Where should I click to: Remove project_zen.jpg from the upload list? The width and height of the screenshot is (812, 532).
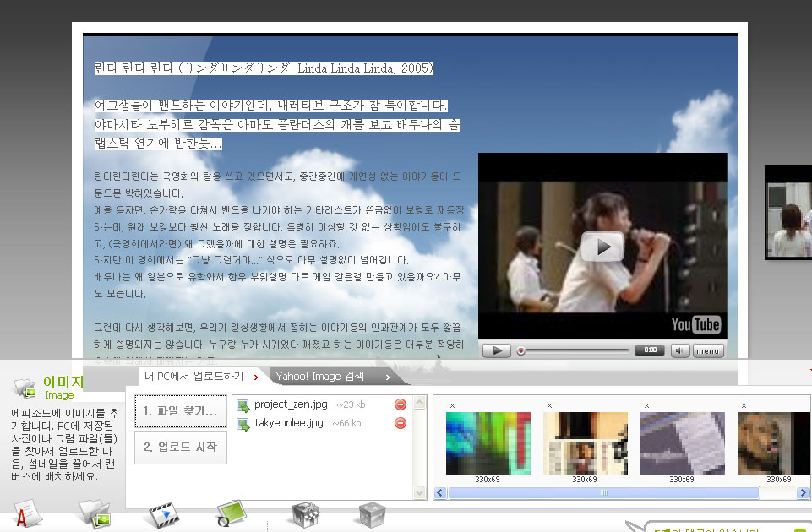pyautogui.click(x=401, y=404)
